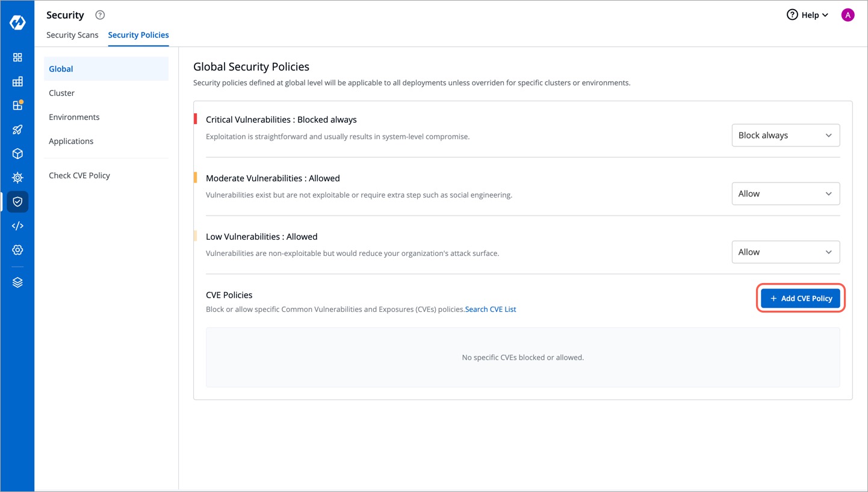Click the Devtron logo in the sidebar
The height and width of the screenshot is (492, 868).
pyautogui.click(x=17, y=22)
